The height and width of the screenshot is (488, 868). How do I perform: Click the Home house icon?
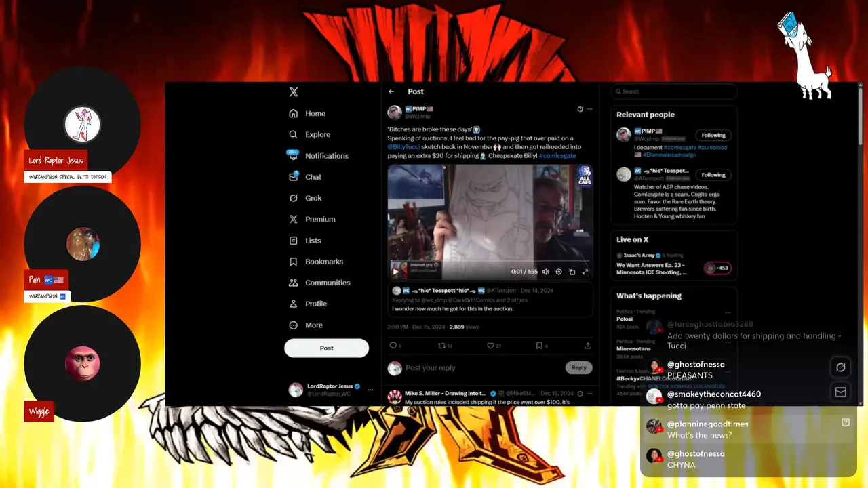tap(293, 113)
